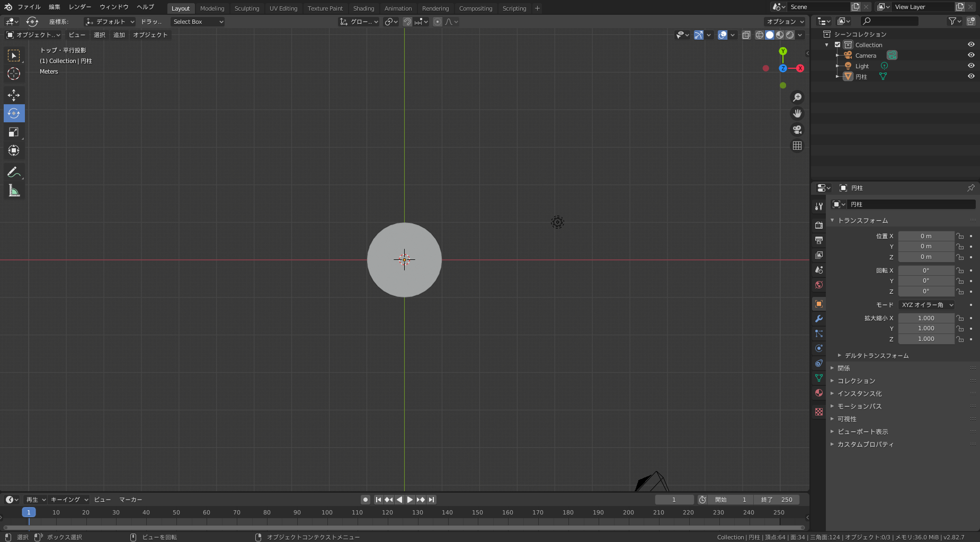Image resolution: width=980 pixels, height=542 pixels.
Task: Play the animation forward
Action: tap(409, 500)
